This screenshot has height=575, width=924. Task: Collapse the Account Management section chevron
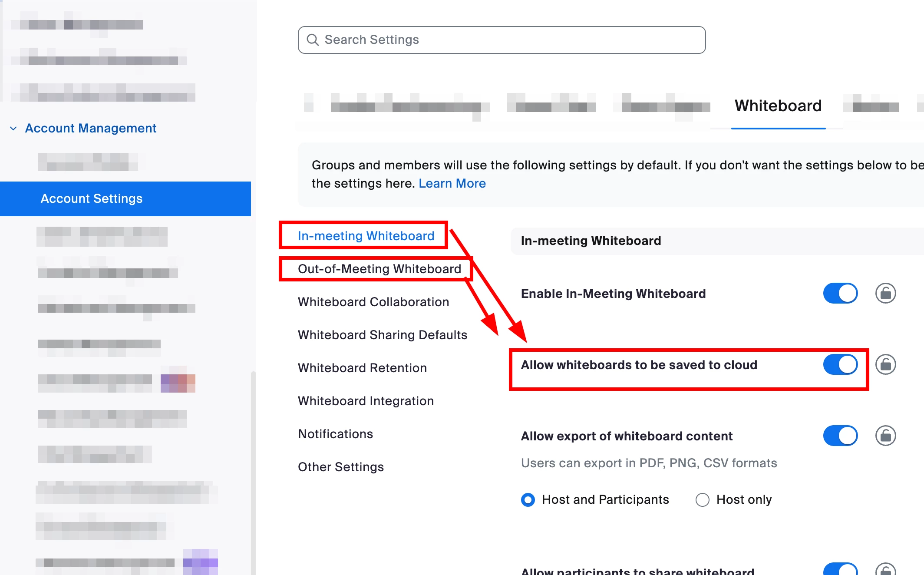[13, 129]
